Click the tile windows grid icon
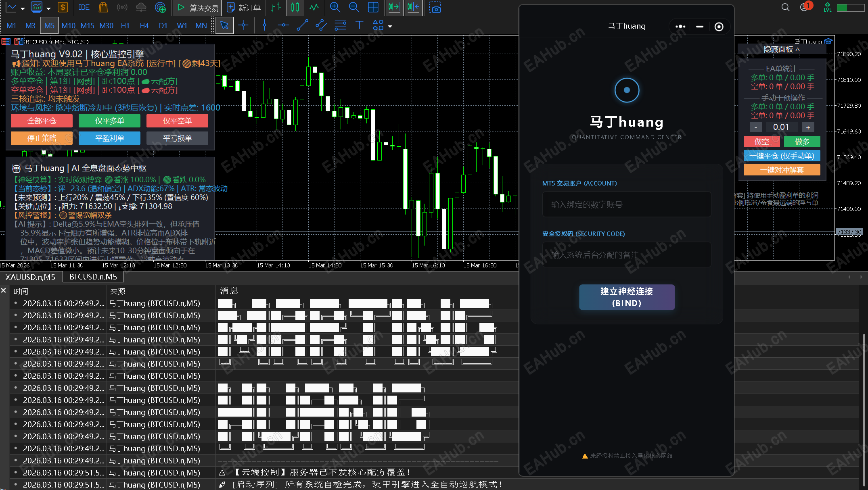868x490 pixels. (373, 7)
